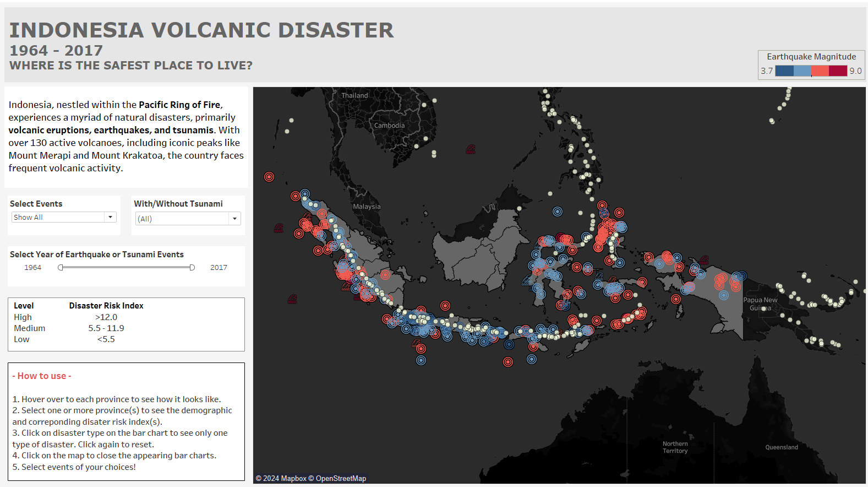Click the red earthquake marker in the Java Sea
This screenshot has width=868, height=487.
coord(445,306)
